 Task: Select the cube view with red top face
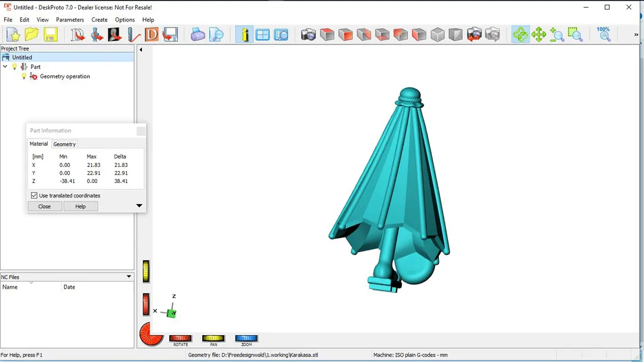[x=327, y=35]
